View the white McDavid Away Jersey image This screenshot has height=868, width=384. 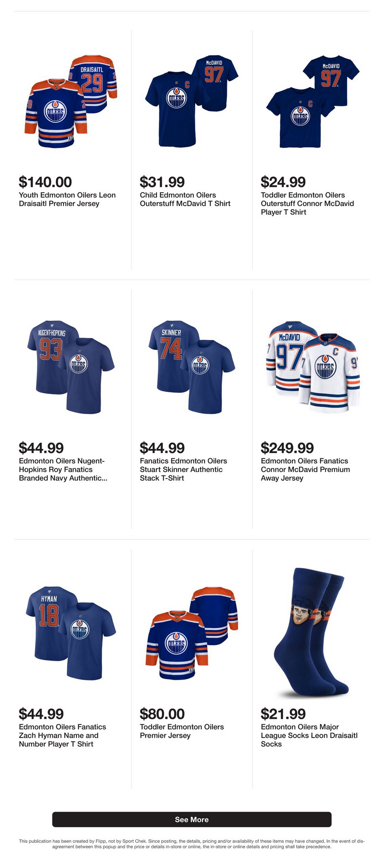313,367
